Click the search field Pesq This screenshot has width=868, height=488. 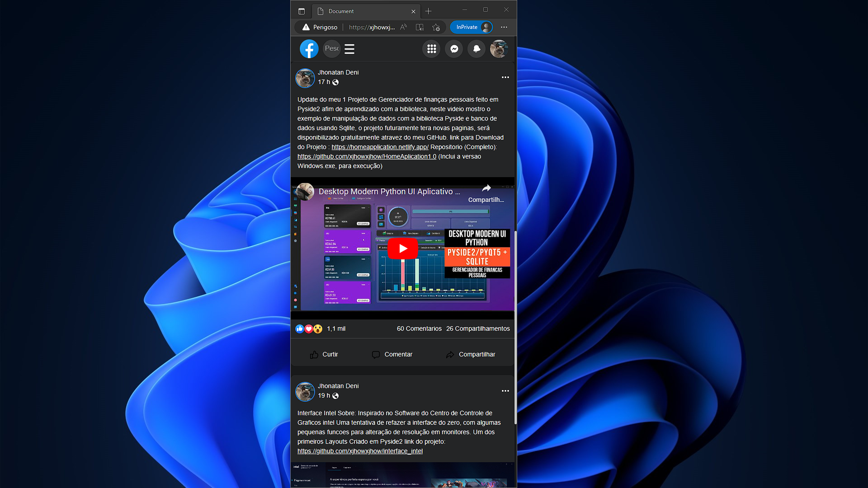(x=331, y=48)
